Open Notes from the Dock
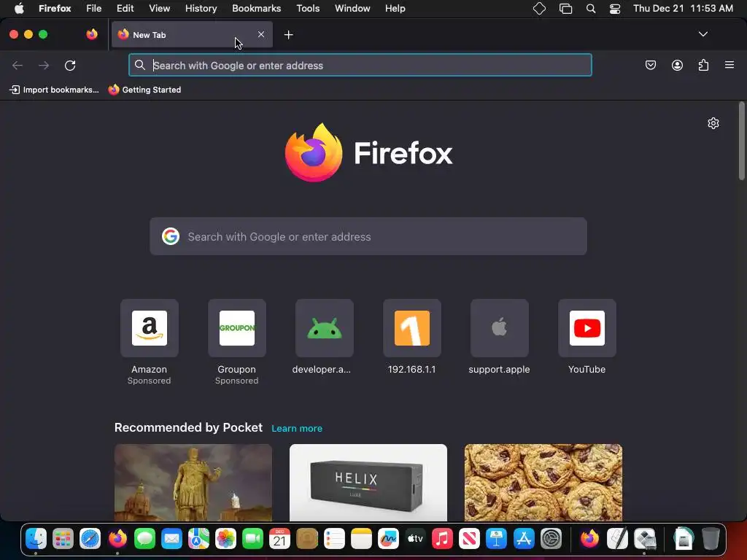The image size is (747, 560). (361, 539)
